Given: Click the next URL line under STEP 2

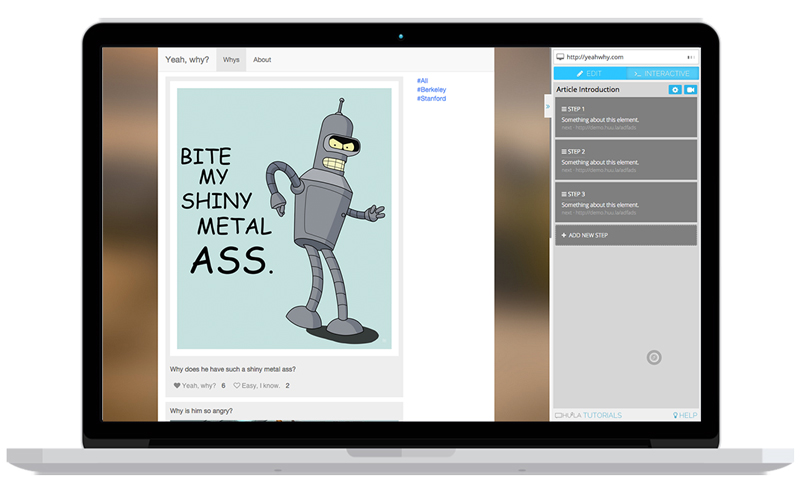Looking at the screenshot, I should point(599,170).
